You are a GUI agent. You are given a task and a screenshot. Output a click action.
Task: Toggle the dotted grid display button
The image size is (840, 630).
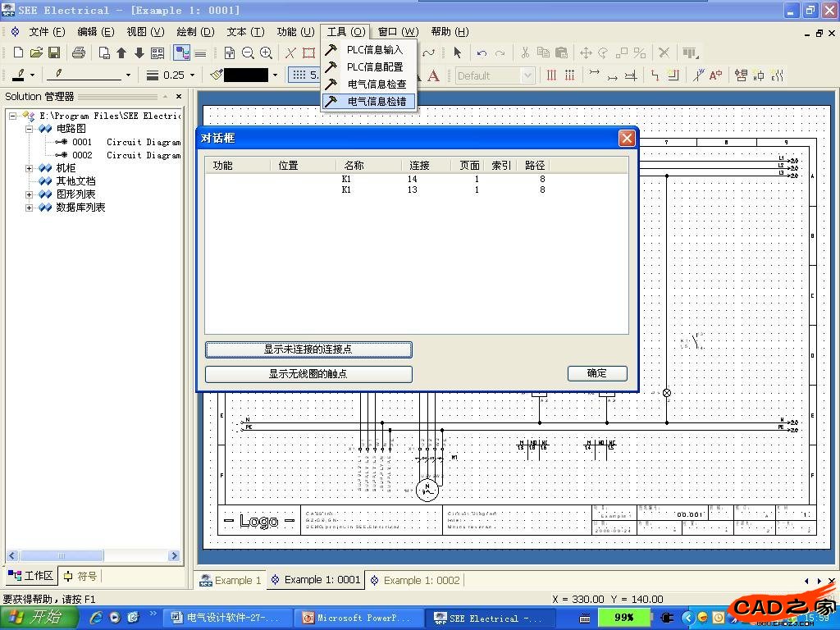click(x=299, y=75)
